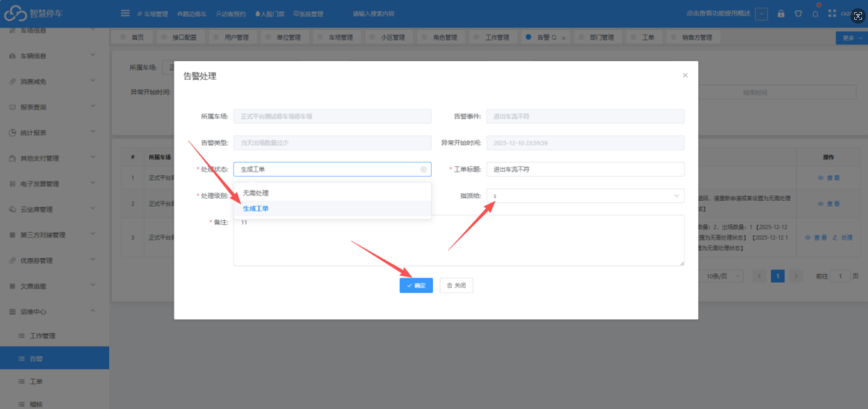Click the hamburger menu collapse icon
This screenshot has width=868, height=409.
125,13
